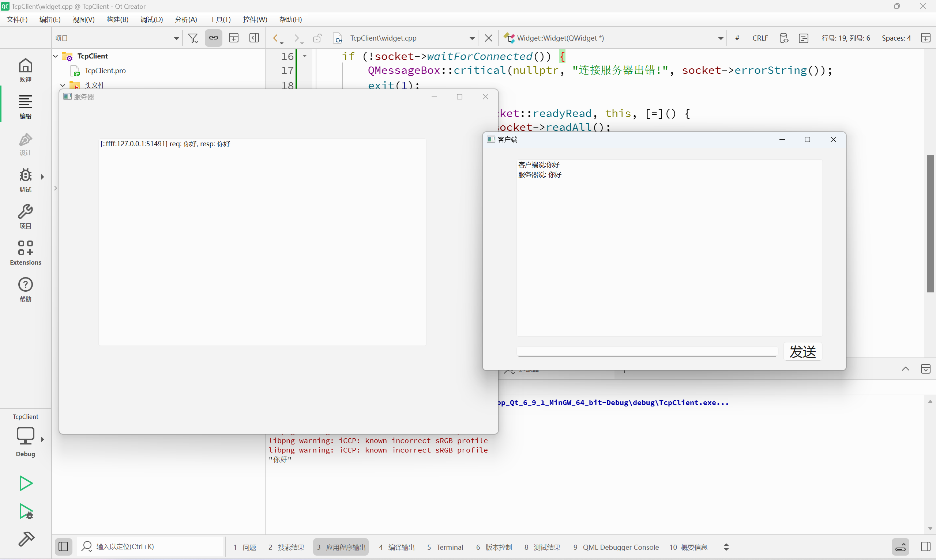
Task: Click the CRLF line ending button
Action: [760, 38]
